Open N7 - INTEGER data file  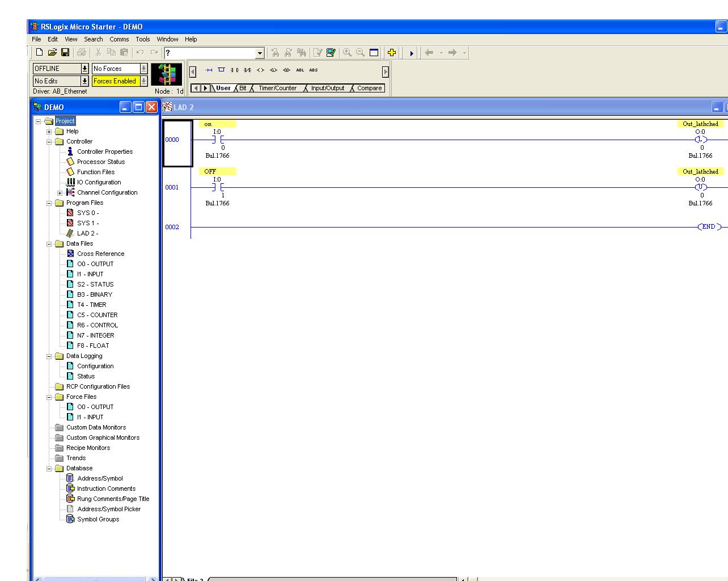point(95,335)
